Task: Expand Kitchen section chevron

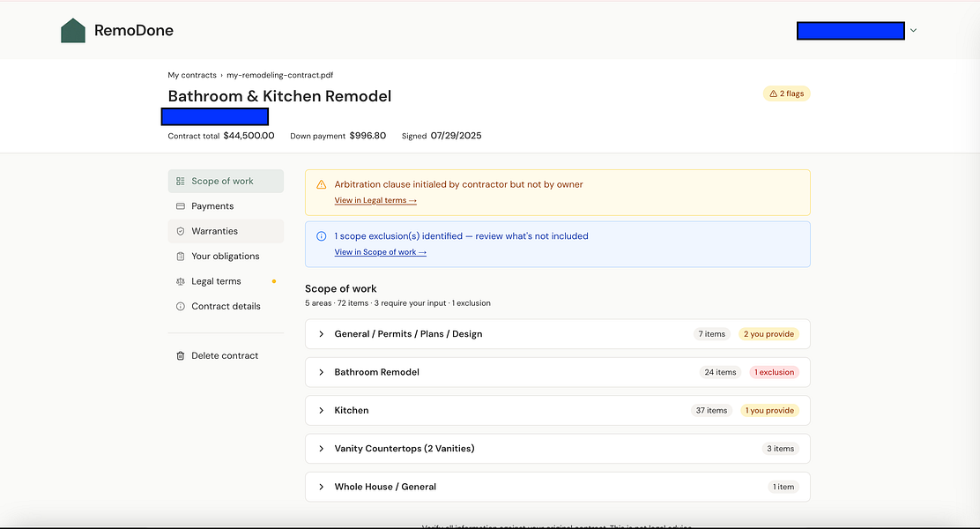Action: click(322, 410)
